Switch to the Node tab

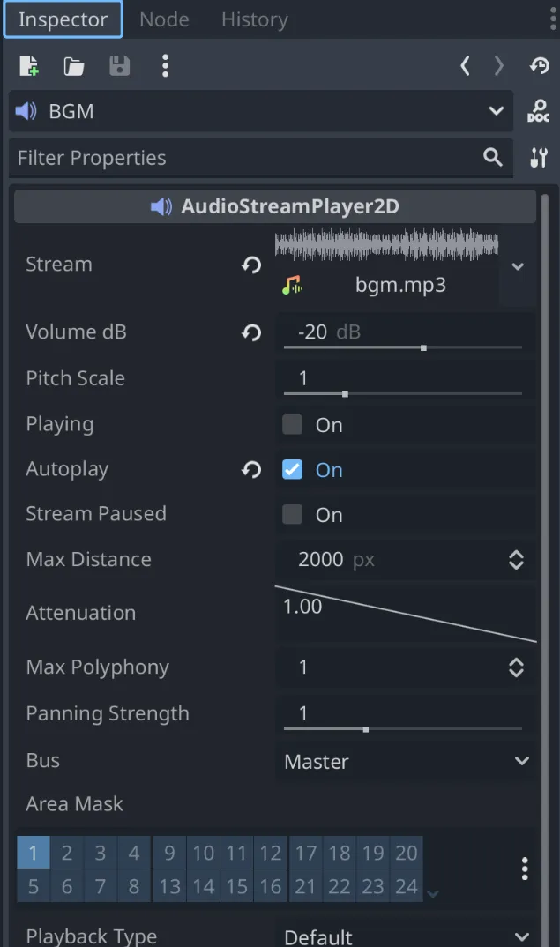[164, 19]
